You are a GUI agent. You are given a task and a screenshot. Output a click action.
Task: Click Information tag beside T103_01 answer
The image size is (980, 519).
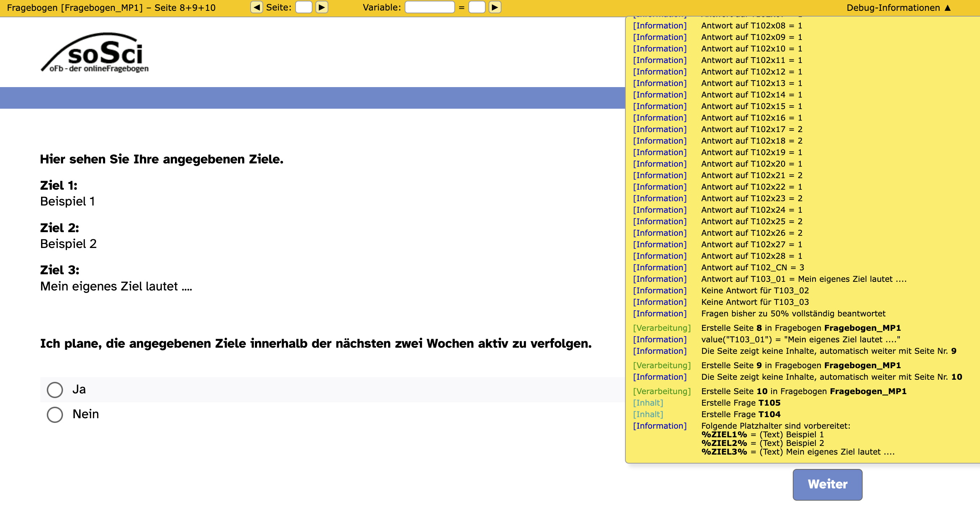coord(660,279)
